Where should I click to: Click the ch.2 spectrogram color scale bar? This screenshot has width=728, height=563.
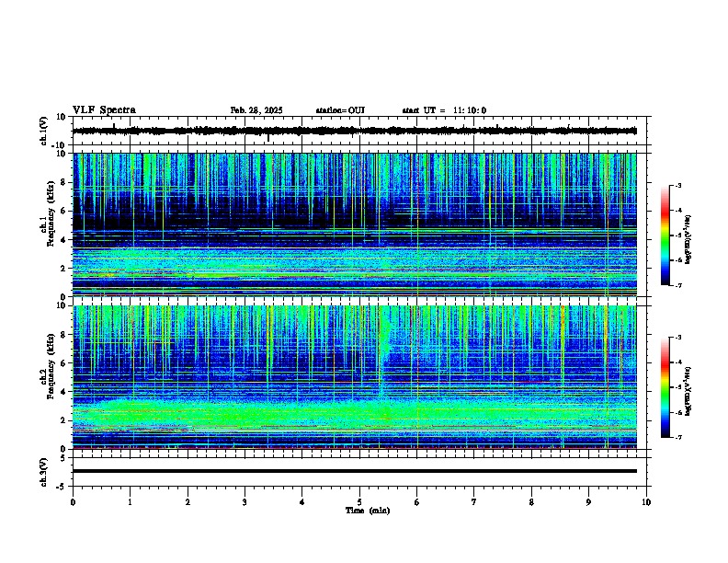pyautogui.click(x=665, y=387)
